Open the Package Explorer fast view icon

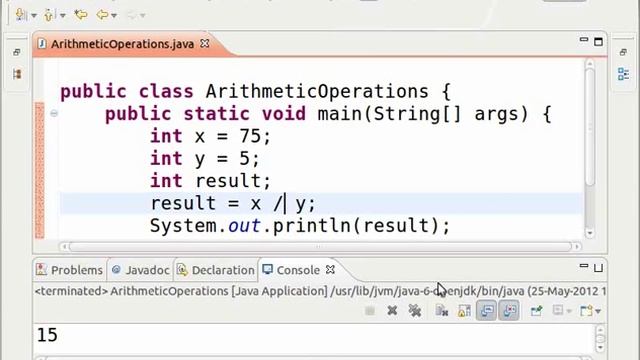pos(17,74)
